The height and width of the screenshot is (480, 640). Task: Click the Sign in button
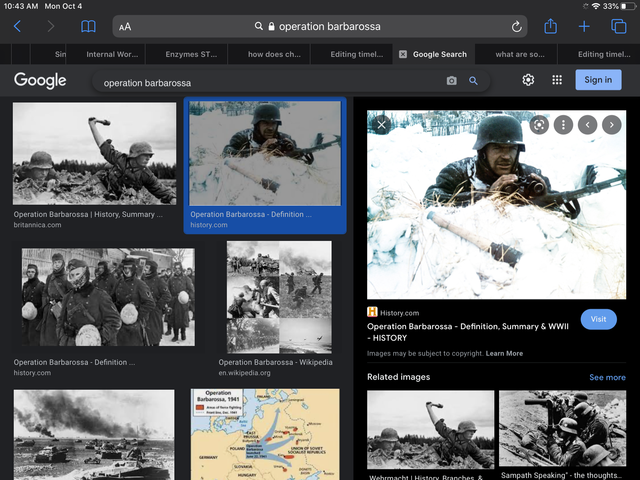pyautogui.click(x=598, y=80)
